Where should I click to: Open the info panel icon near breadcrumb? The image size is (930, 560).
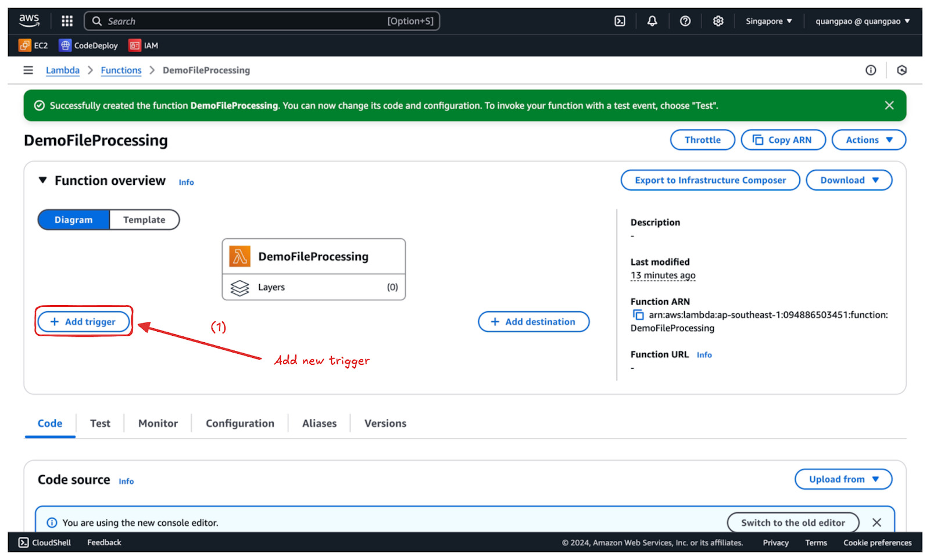871,70
